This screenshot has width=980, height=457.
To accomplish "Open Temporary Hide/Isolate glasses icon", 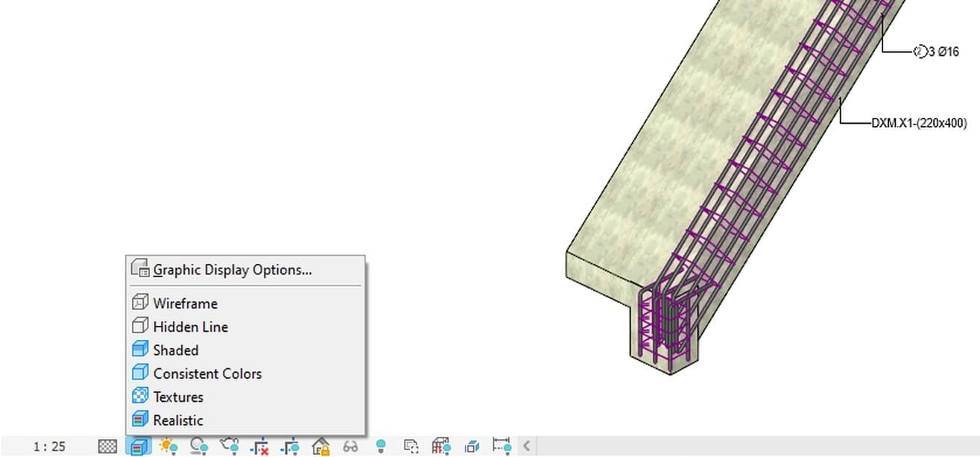I will pos(350,447).
